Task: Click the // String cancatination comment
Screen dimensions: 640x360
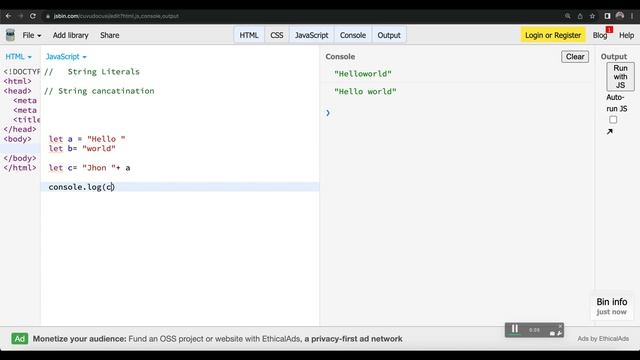Action: [99, 91]
